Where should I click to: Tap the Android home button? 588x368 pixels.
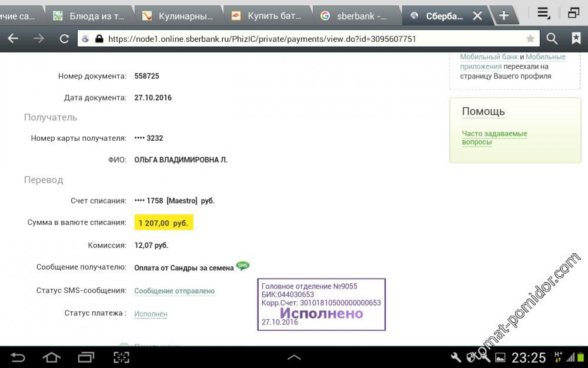(x=51, y=357)
